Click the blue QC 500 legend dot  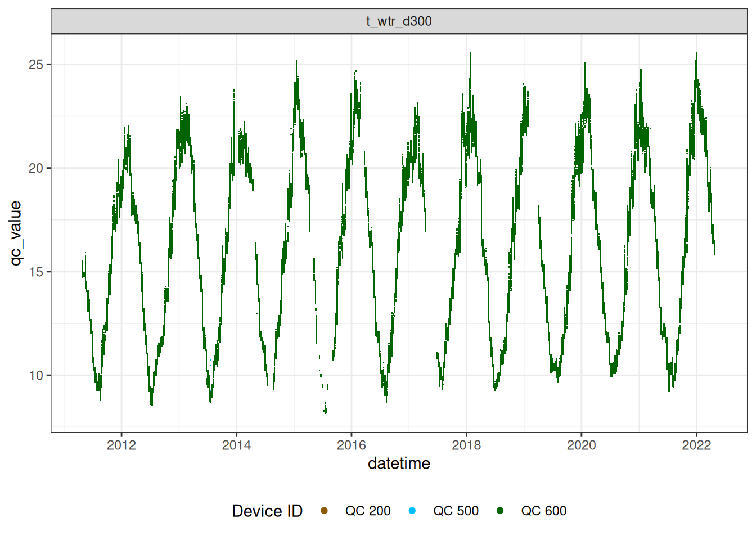click(412, 511)
